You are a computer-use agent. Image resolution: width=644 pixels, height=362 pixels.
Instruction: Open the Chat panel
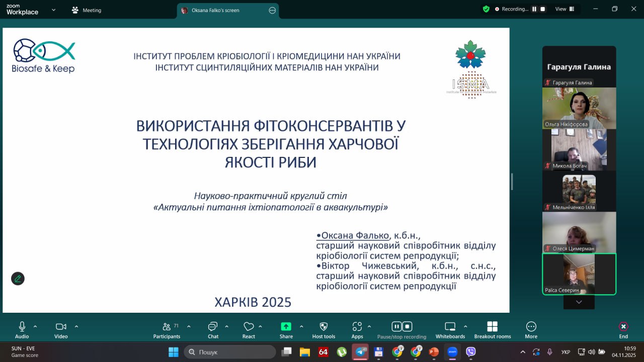[213, 327]
